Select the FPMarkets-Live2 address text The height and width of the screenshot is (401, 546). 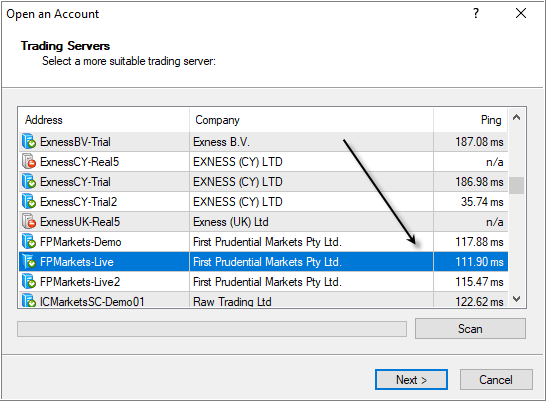tap(80, 282)
